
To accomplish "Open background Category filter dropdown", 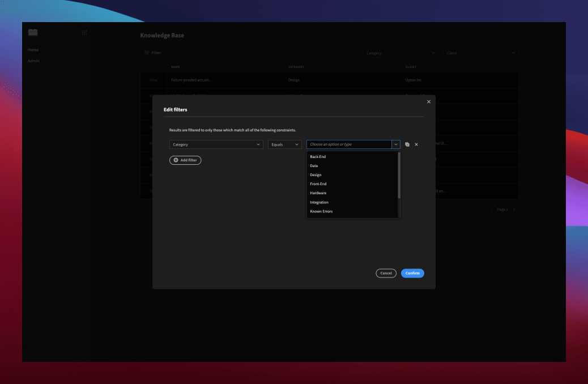I will tap(400, 53).
